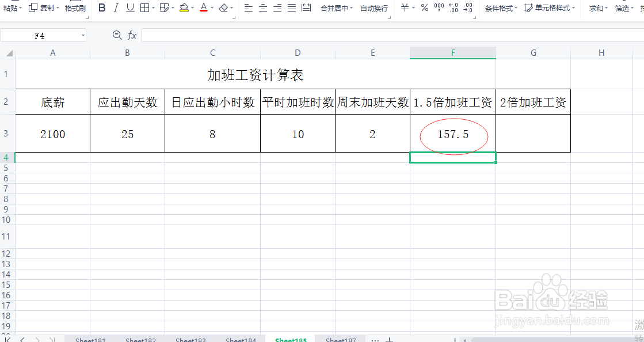Open the font color dropdown arrow
This screenshot has width=644, height=342.
coord(212,8)
